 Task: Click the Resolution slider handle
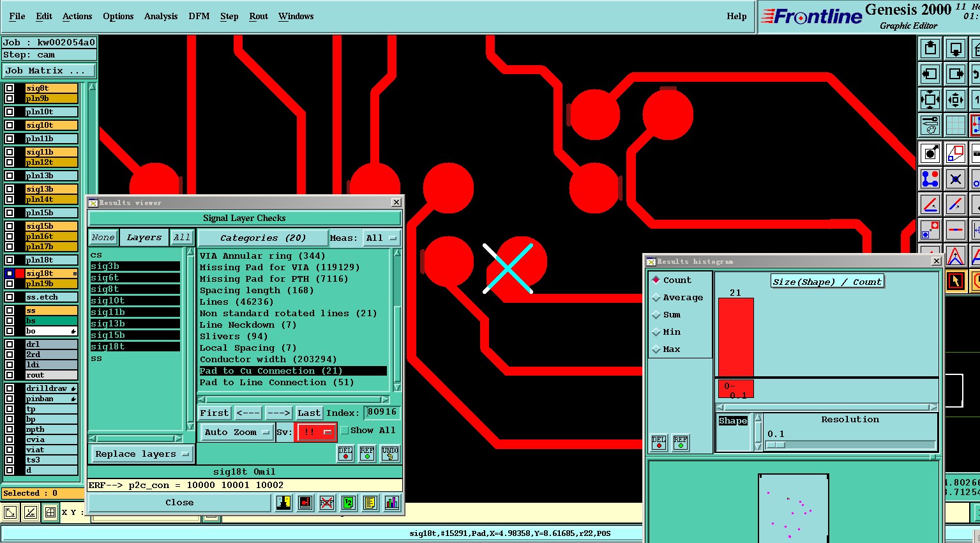[776, 445]
